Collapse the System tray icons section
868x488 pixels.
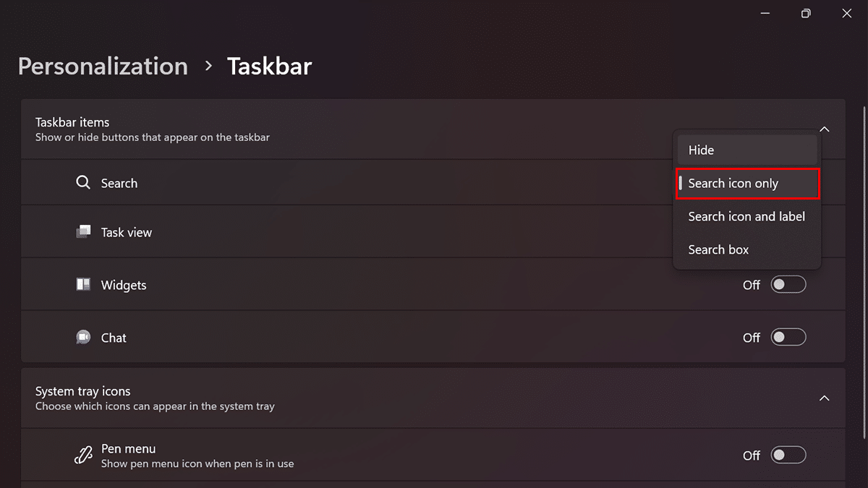point(825,398)
